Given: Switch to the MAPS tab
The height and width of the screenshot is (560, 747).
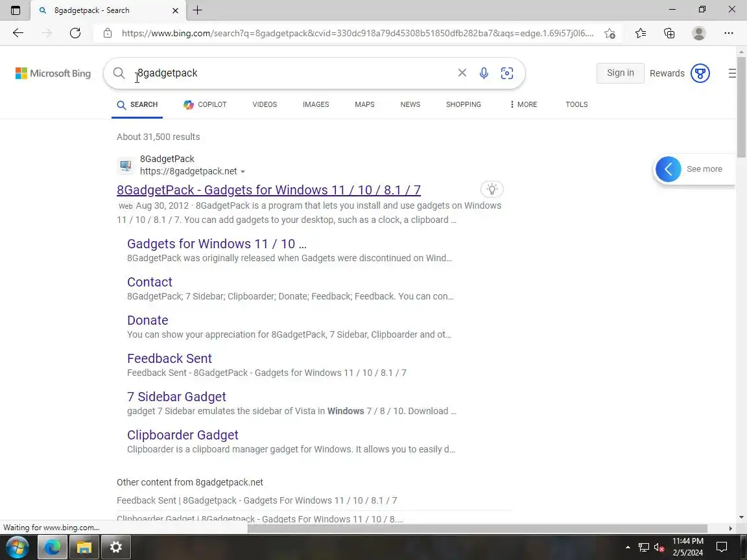Looking at the screenshot, I should (x=364, y=104).
